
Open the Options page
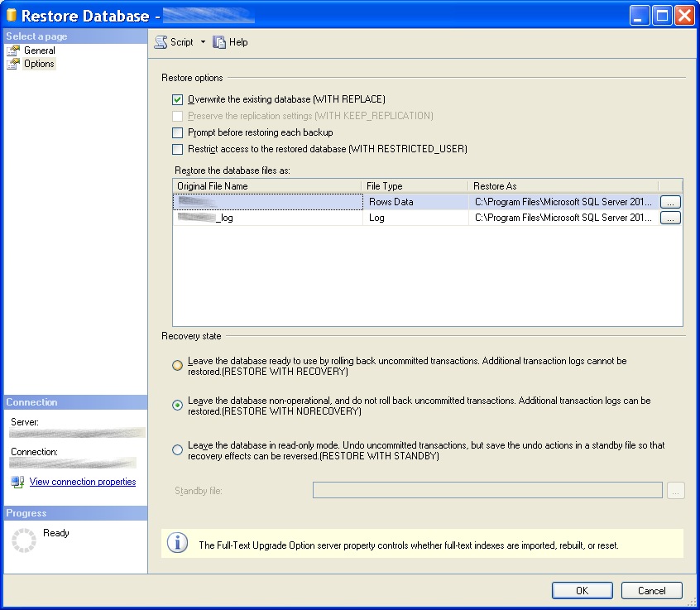click(39, 64)
